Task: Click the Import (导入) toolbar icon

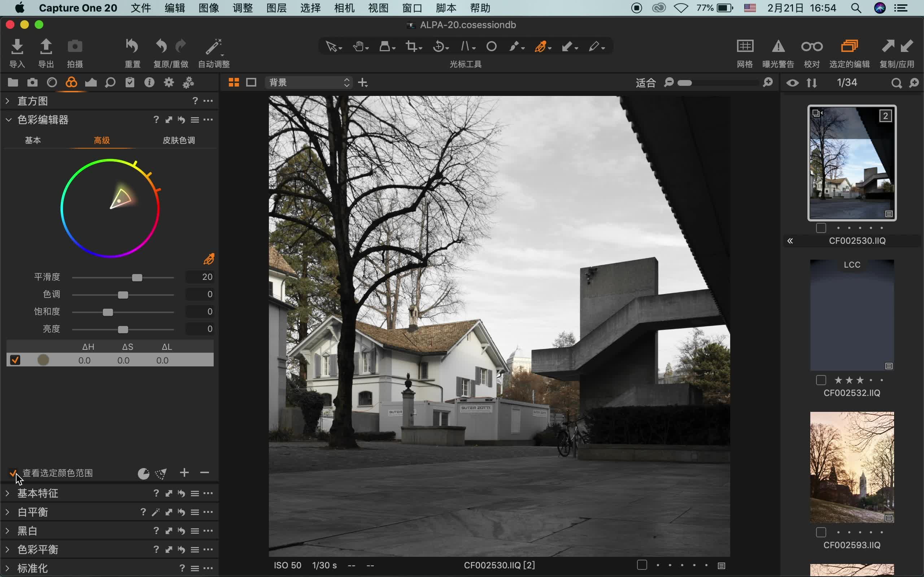Action: pyautogui.click(x=17, y=47)
